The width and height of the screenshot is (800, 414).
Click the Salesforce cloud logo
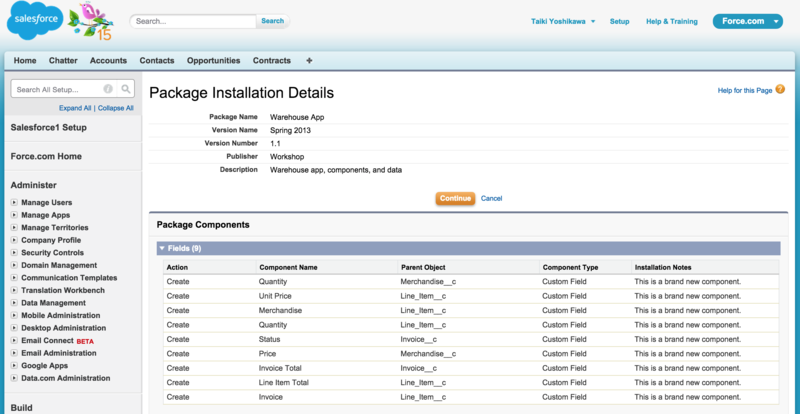click(x=34, y=20)
